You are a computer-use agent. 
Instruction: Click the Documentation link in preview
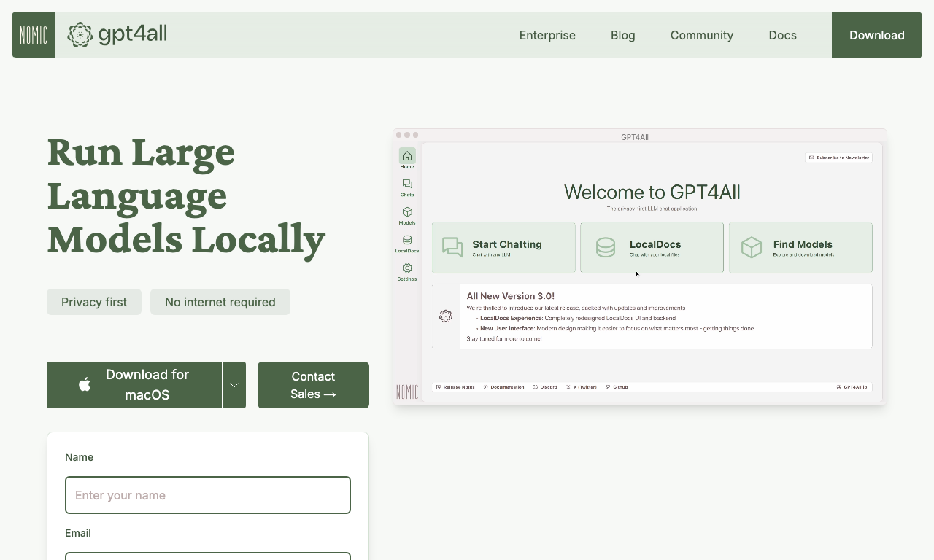pyautogui.click(x=503, y=387)
